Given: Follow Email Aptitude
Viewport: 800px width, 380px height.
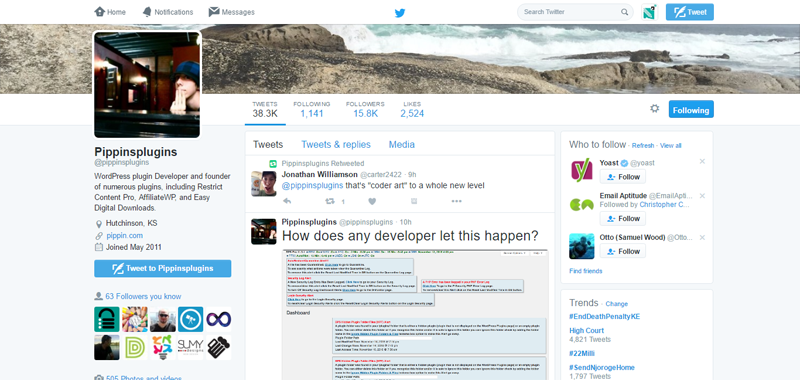Looking at the screenshot, I should click(622, 219).
